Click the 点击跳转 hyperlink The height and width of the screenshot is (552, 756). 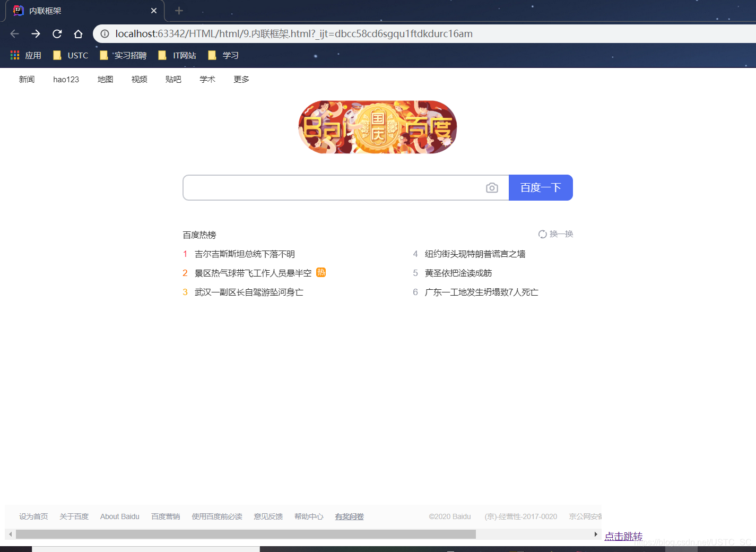[x=623, y=536]
